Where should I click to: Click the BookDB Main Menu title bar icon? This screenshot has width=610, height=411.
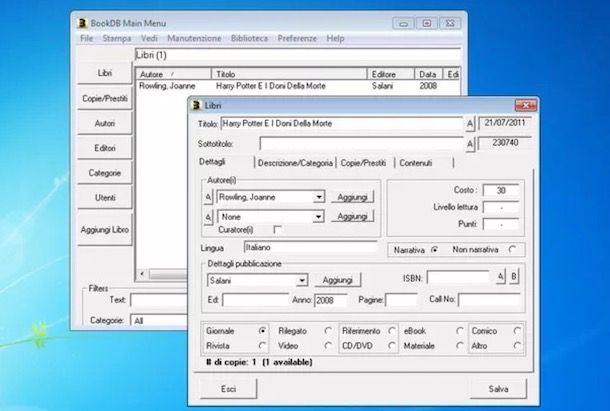point(82,23)
